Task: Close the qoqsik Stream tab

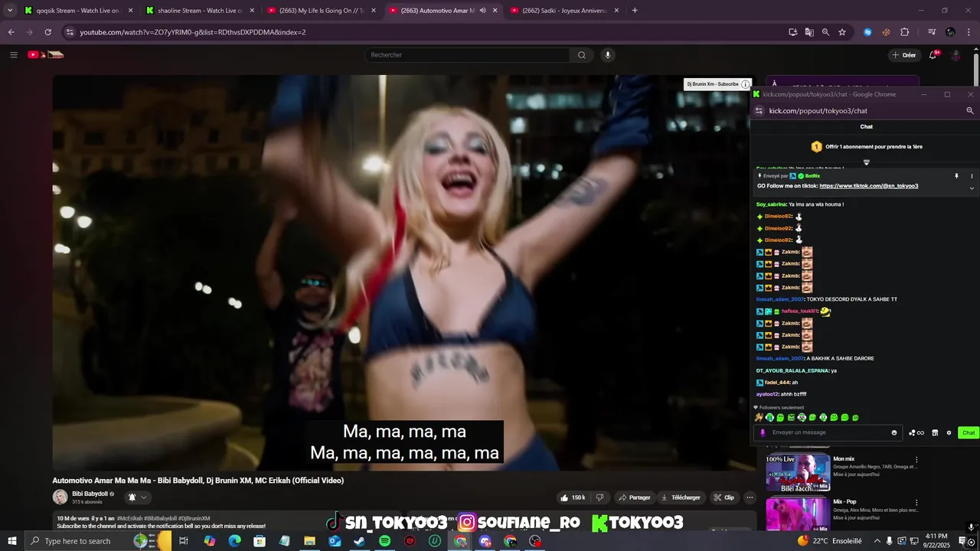Action: (x=130, y=11)
